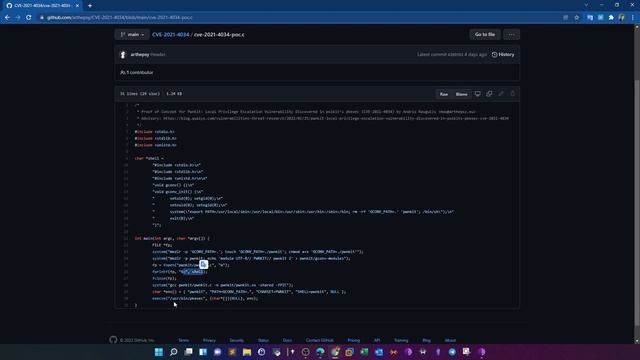Show the 1 contributor list
The height and width of the screenshot is (360, 640).
click(137, 72)
